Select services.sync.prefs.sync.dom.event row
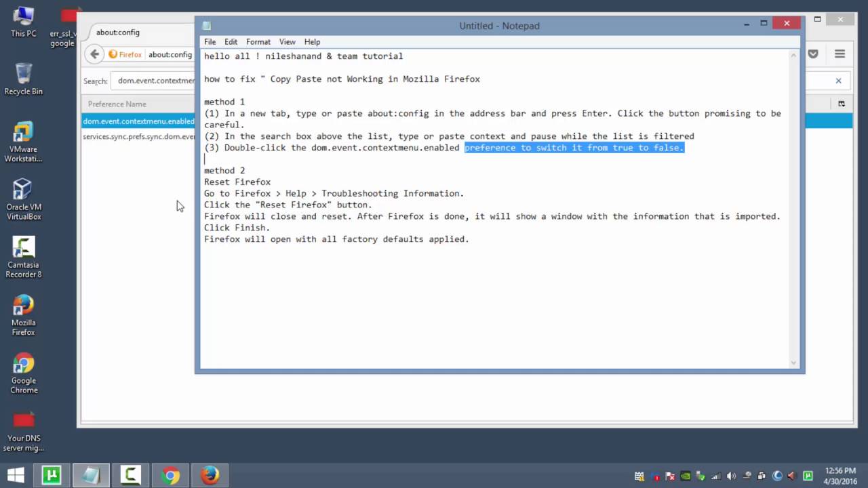This screenshot has height=488, width=868. (138, 137)
